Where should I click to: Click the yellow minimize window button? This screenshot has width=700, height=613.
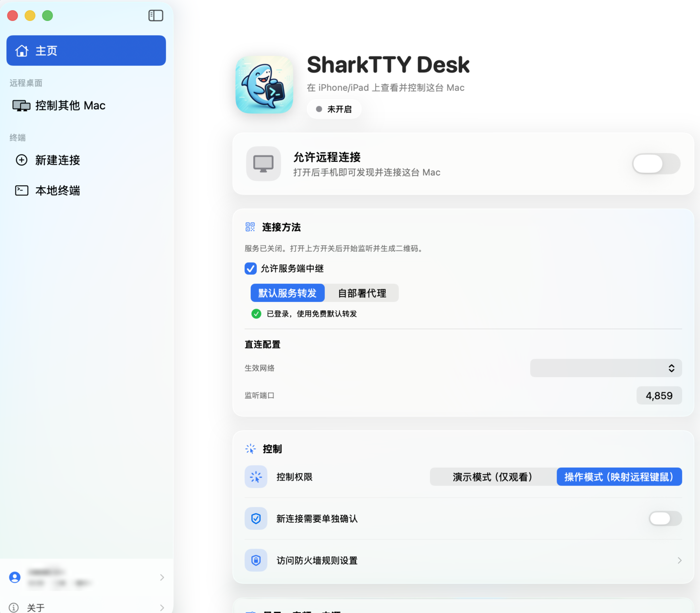tap(30, 16)
